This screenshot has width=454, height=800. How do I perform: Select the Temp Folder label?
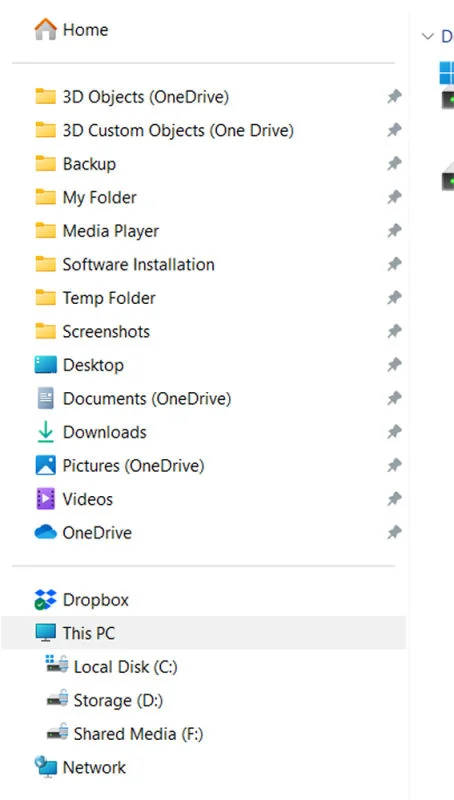(x=109, y=298)
